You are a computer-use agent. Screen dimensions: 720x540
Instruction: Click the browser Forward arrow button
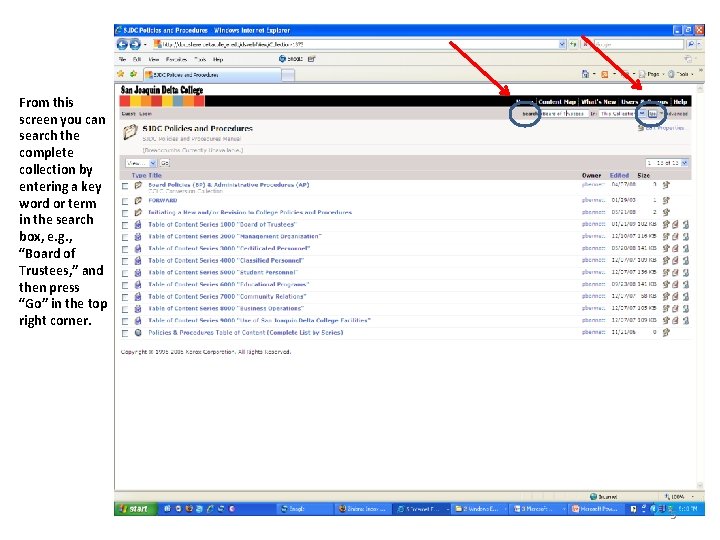point(135,44)
